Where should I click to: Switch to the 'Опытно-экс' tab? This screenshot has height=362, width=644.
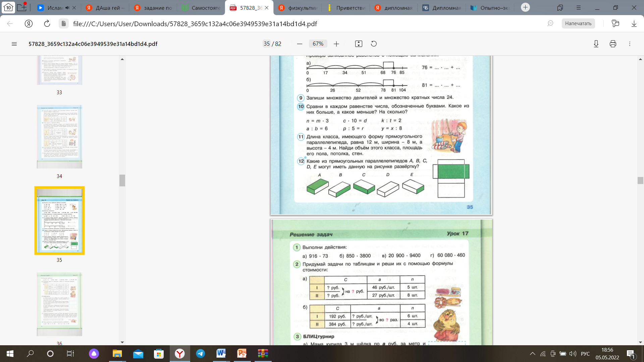point(490,8)
